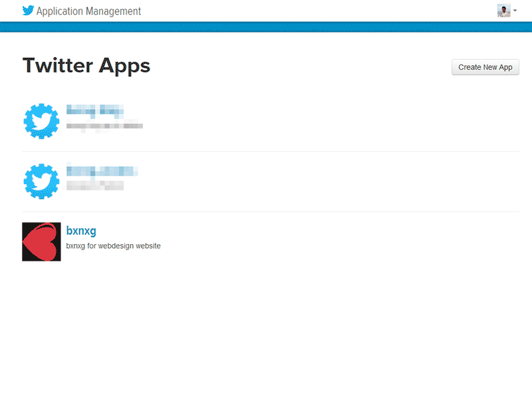Expand the account dropdown caret
Viewport: 532px width, 399px height.
(515, 11)
